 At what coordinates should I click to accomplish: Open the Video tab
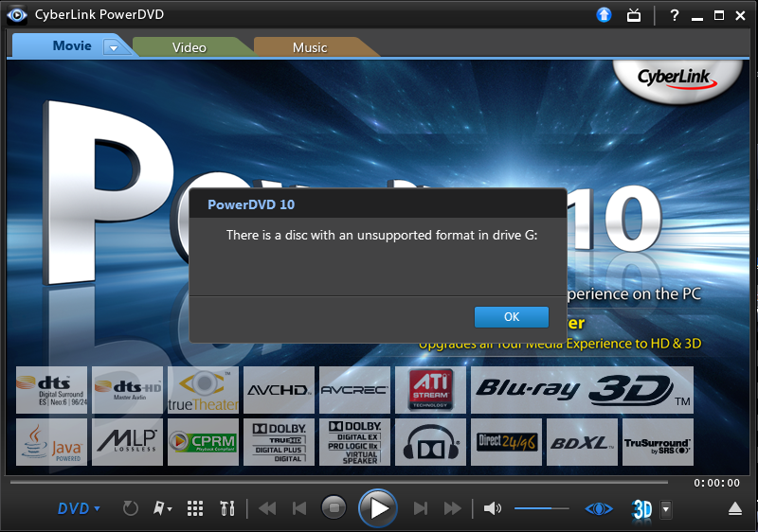point(189,47)
